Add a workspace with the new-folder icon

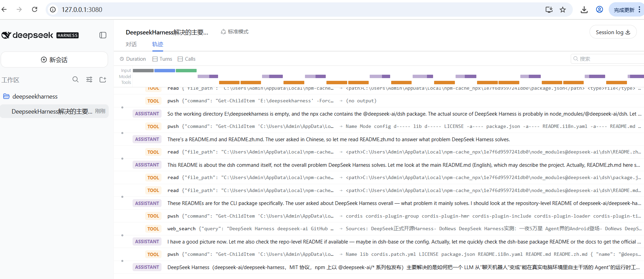(103, 79)
